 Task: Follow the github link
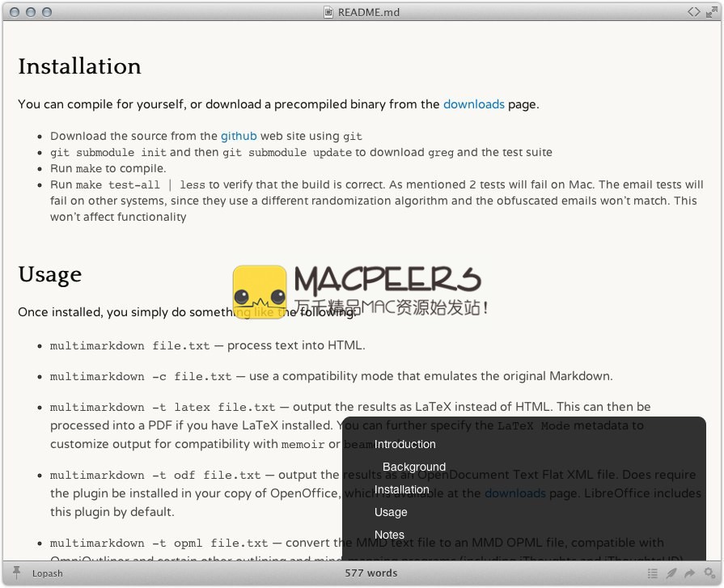(x=239, y=136)
